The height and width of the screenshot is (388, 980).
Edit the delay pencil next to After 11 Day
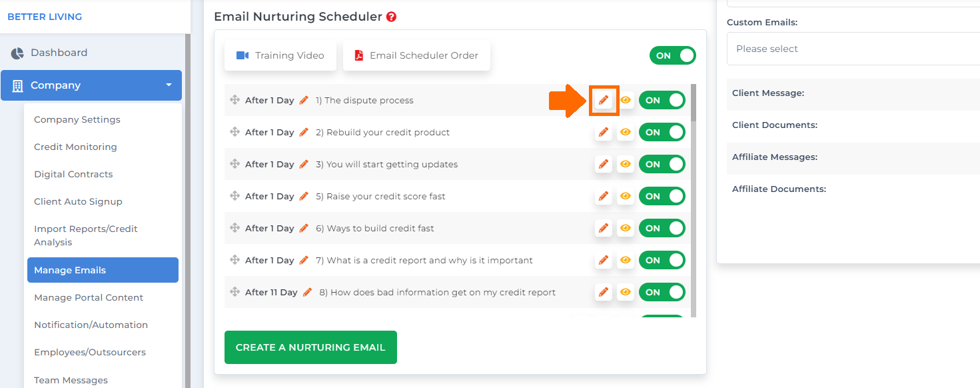[307, 292]
